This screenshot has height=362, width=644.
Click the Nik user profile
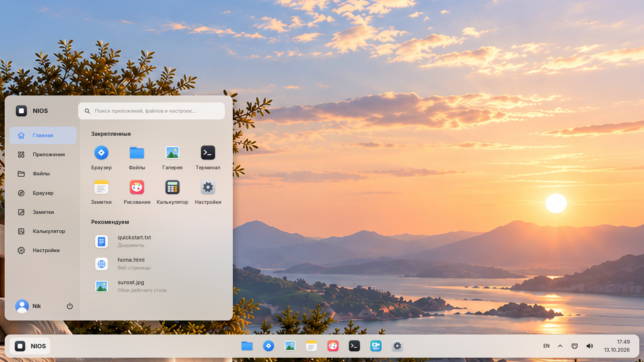tap(28, 306)
